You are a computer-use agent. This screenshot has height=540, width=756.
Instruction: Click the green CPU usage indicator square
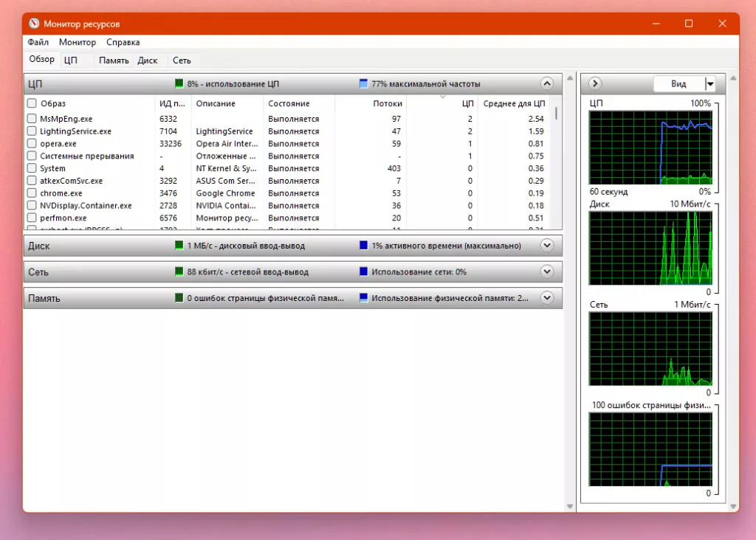[179, 84]
